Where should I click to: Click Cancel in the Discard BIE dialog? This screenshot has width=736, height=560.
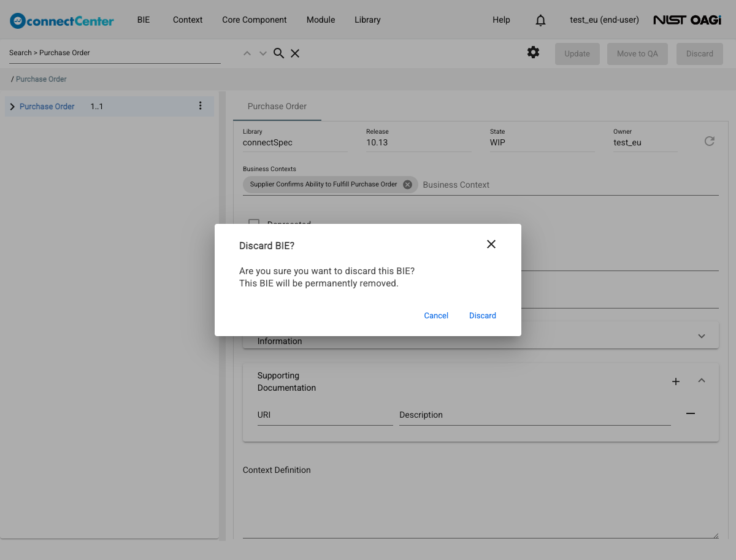(x=436, y=315)
